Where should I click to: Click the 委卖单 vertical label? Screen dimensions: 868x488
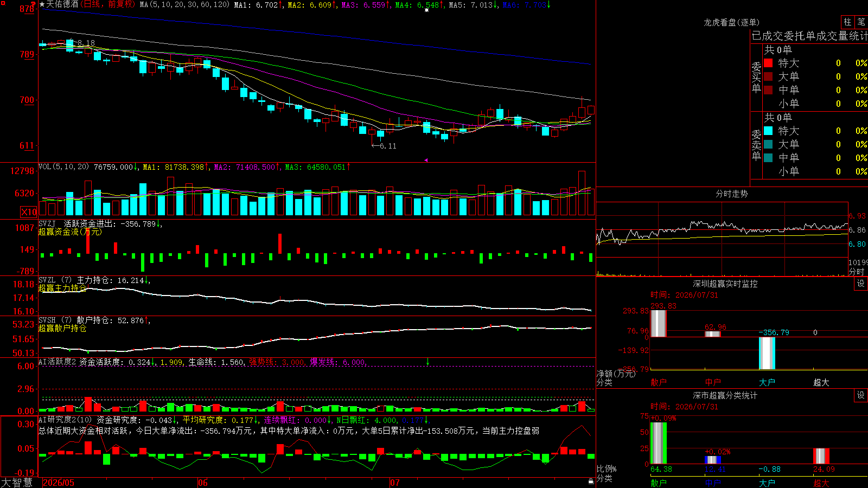pyautogui.click(x=756, y=145)
